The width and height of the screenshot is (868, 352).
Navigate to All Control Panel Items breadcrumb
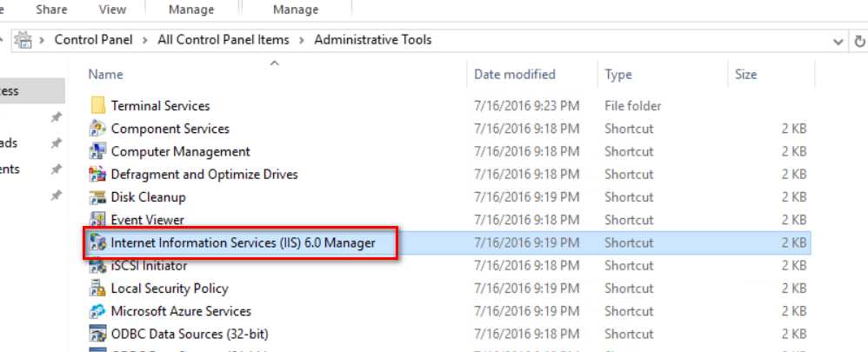click(x=224, y=40)
